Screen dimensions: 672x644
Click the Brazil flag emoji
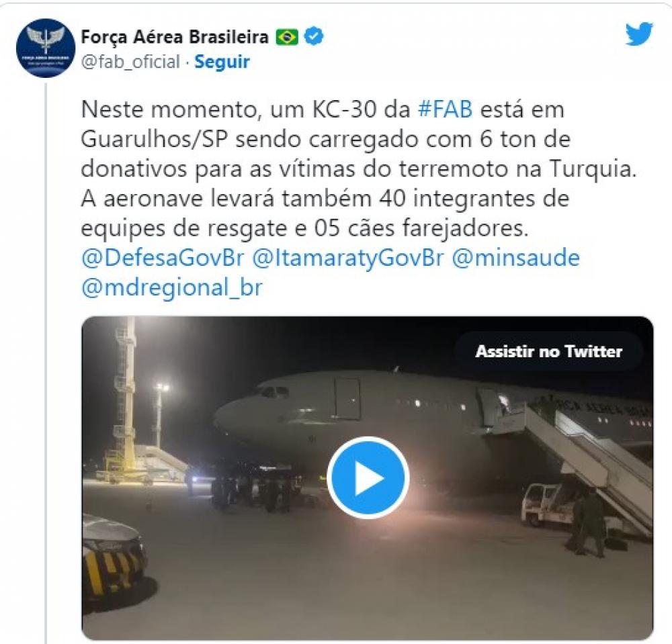pyautogui.click(x=287, y=37)
